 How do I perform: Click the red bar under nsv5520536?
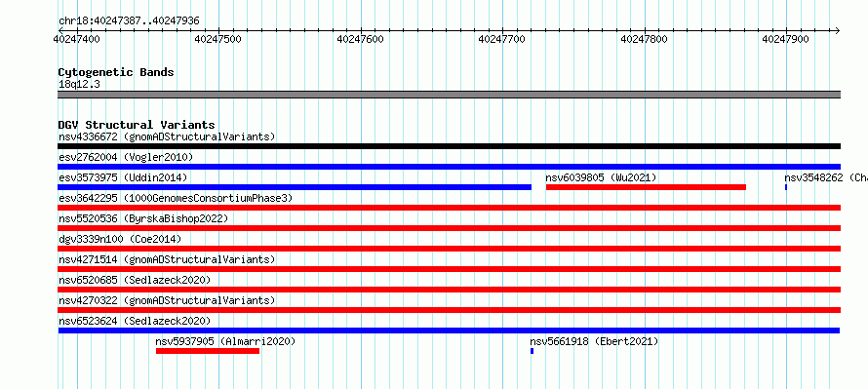450,228
